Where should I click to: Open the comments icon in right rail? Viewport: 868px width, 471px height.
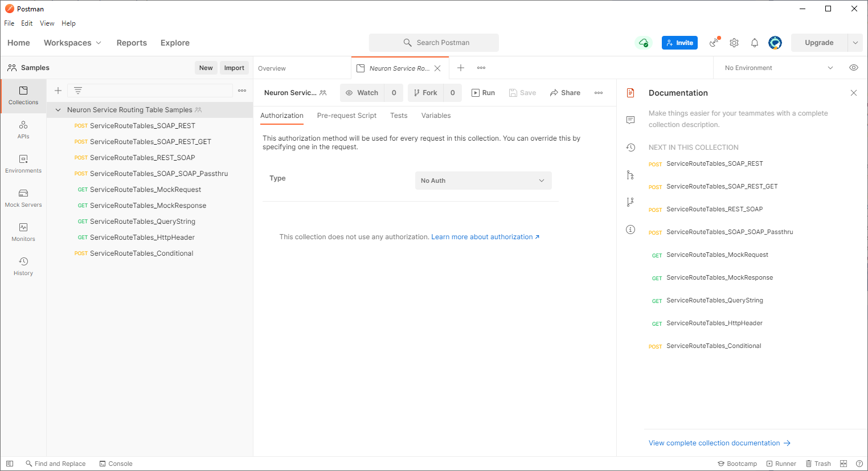click(x=630, y=120)
